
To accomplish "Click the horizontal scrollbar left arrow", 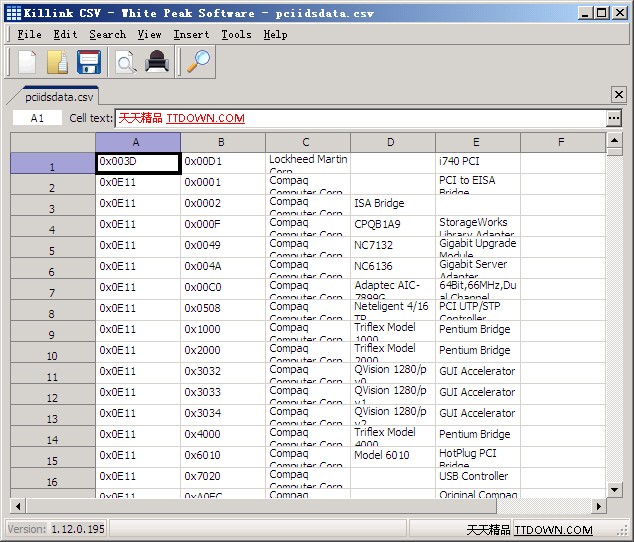I will (x=18, y=506).
